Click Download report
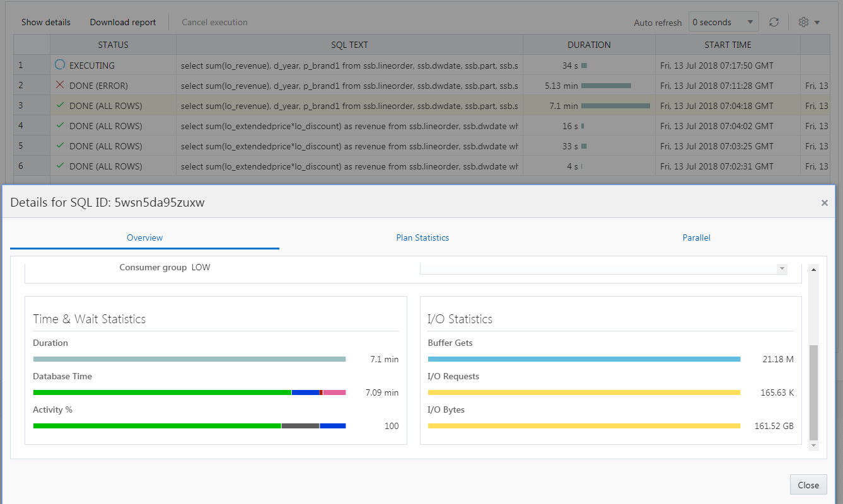843x504 pixels. [x=123, y=22]
